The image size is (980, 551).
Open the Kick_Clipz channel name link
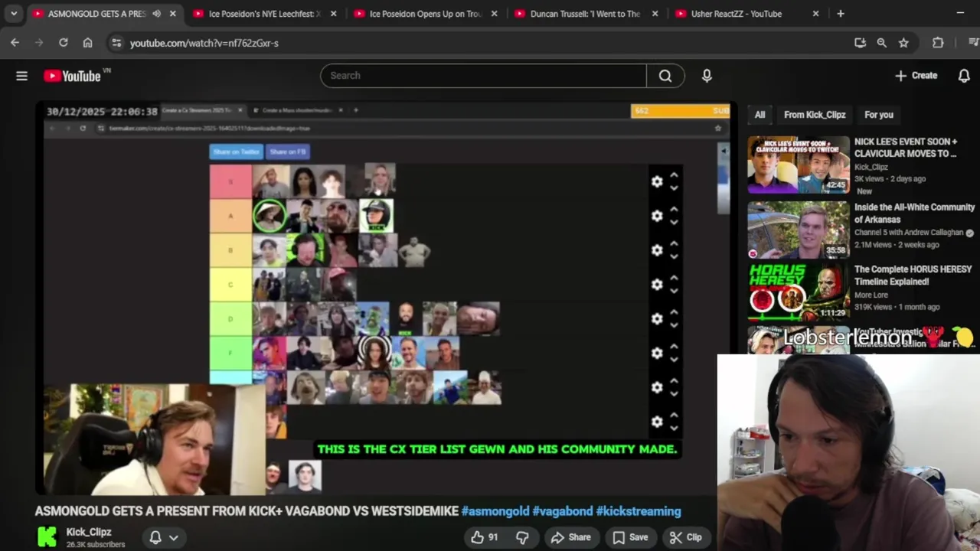point(89,532)
